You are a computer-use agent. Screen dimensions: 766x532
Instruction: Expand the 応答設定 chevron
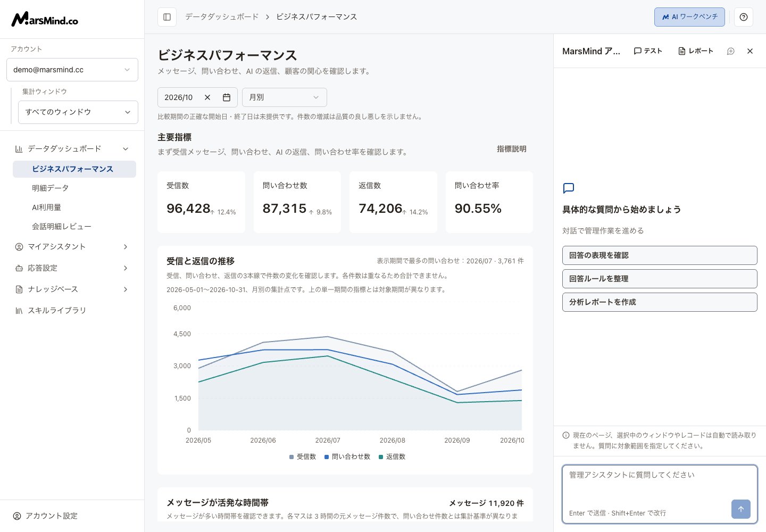pyautogui.click(x=126, y=268)
